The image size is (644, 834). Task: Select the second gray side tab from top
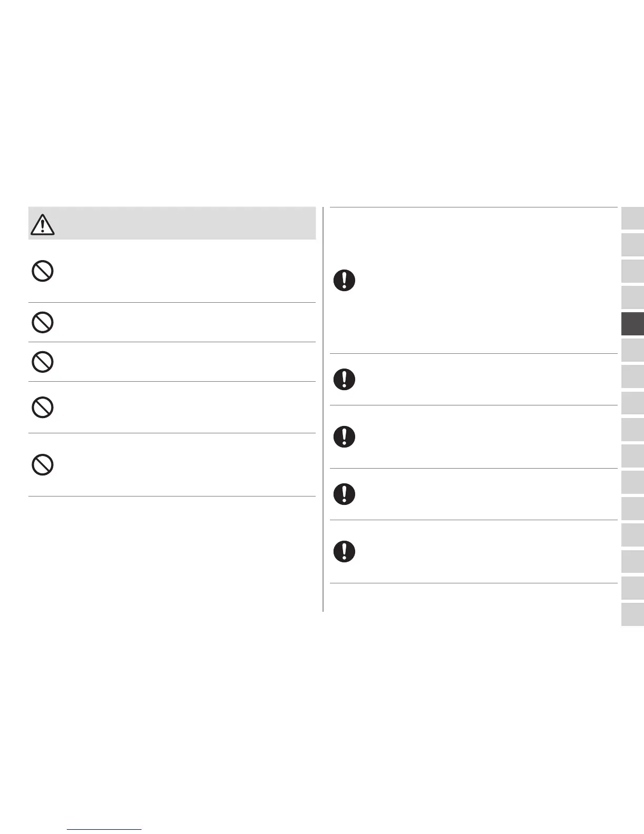[x=632, y=244]
